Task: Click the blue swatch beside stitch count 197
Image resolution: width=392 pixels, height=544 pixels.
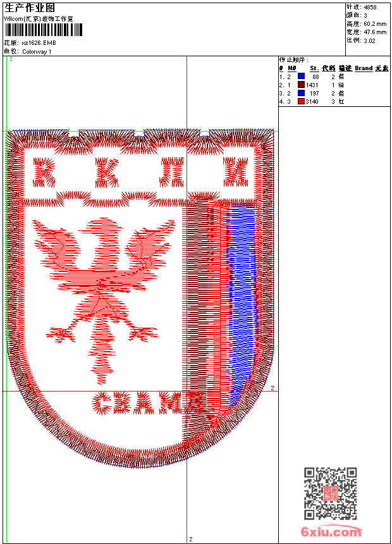Action: point(301,93)
